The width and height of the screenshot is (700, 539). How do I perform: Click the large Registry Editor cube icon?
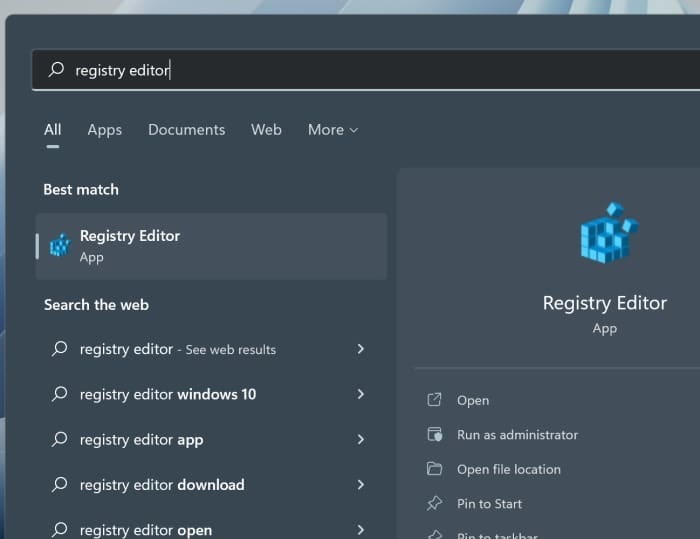pos(607,234)
